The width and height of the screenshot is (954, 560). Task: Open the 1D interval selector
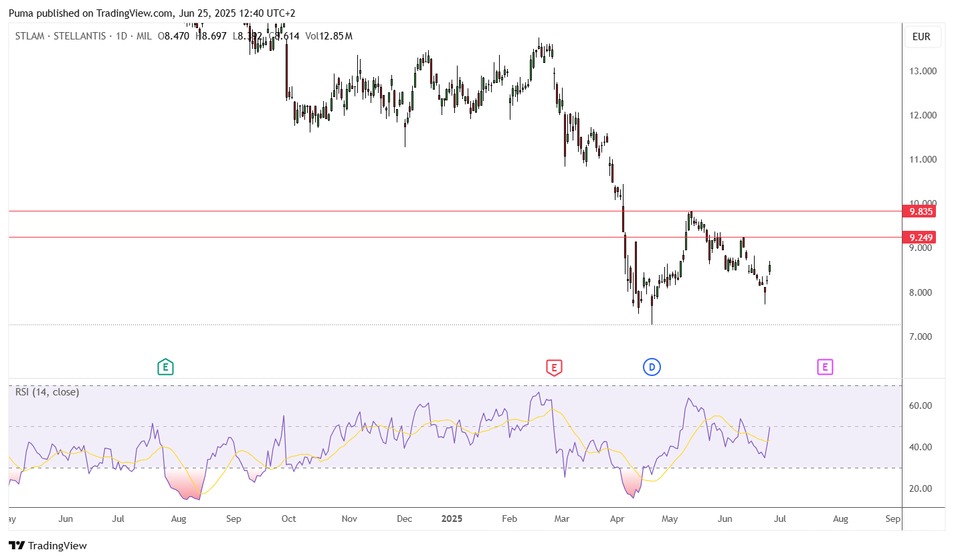(122, 36)
